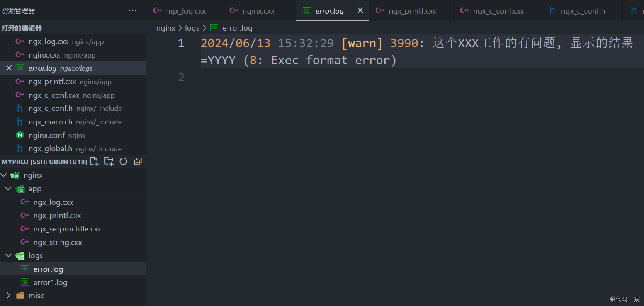Expand the misc folder

[8, 296]
